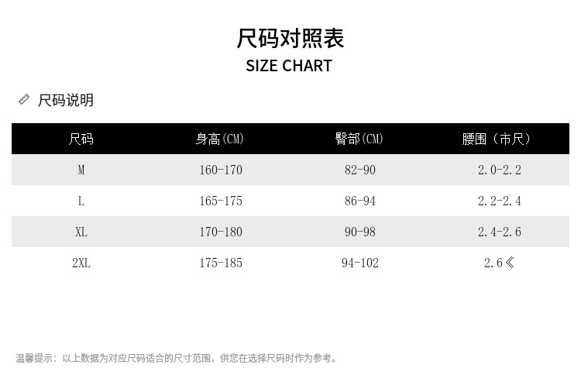The image size is (581, 392).
Task: Click the 尺码对照表 title
Action: 290,38
